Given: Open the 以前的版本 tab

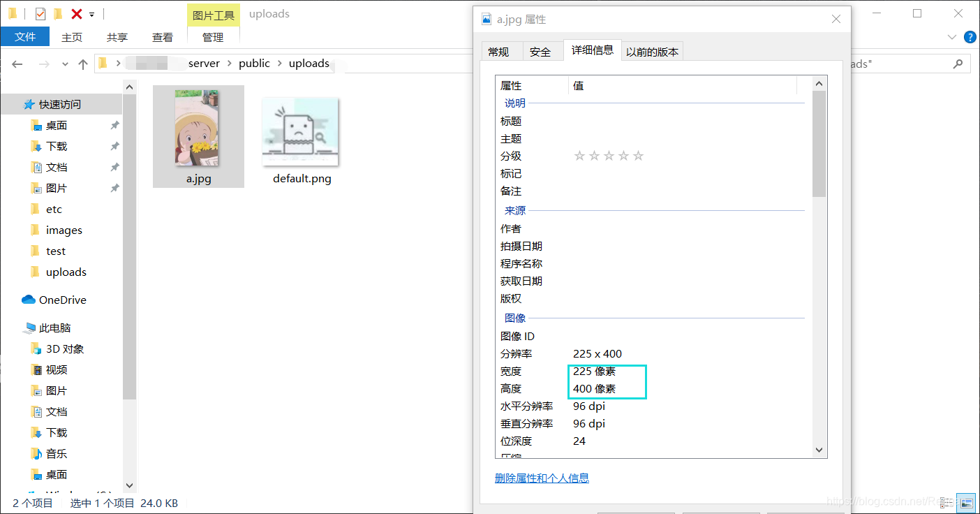Looking at the screenshot, I should click(x=652, y=50).
